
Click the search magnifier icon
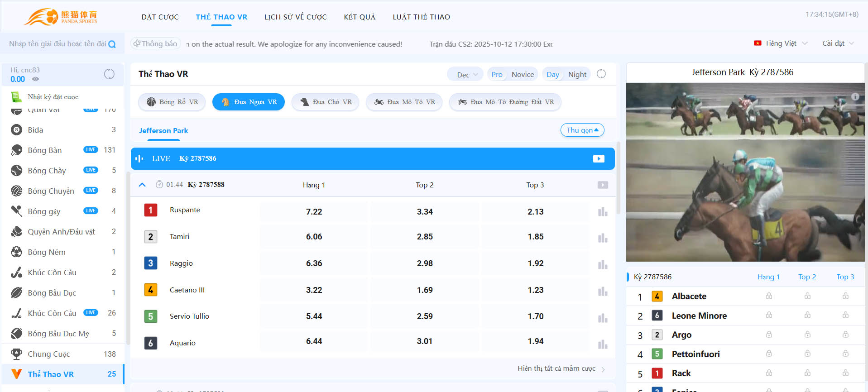112,44
